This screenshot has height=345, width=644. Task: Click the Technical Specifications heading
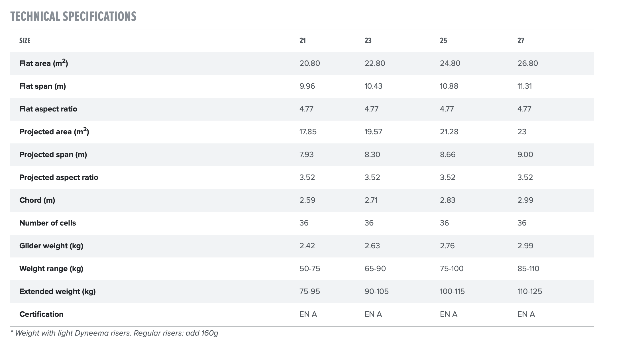[x=73, y=17]
